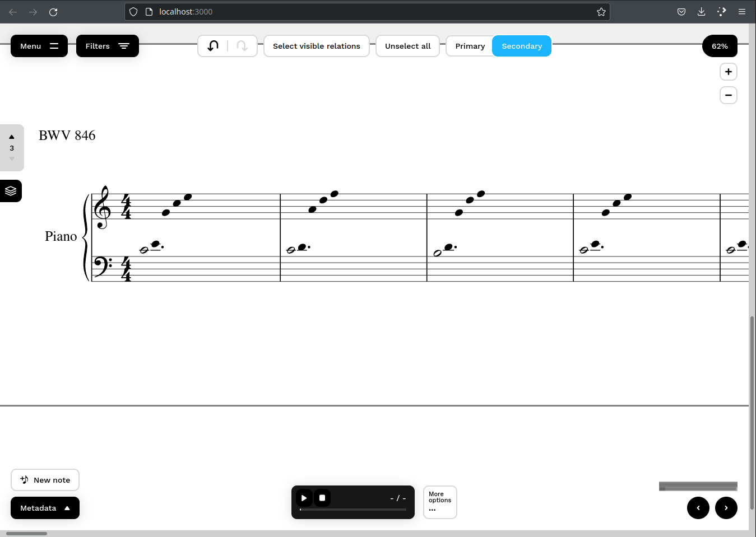Screen dimensions: 756x537
Task: Reload the browser page
Action: coord(53,12)
